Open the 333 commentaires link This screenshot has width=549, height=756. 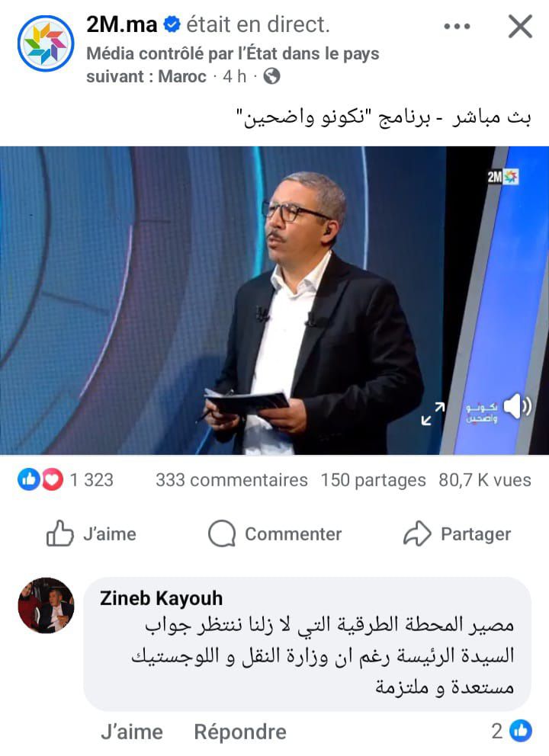tap(232, 479)
